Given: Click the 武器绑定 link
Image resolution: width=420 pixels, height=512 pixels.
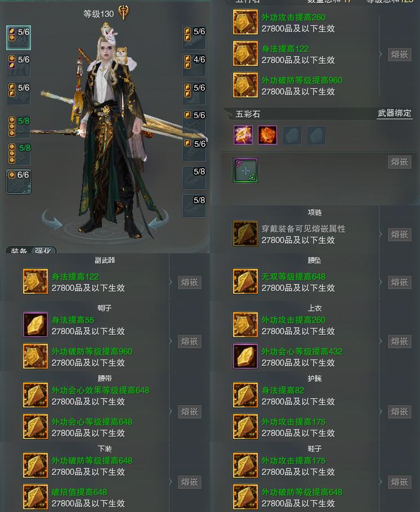Looking at the screenshot, I should (395, 113).
